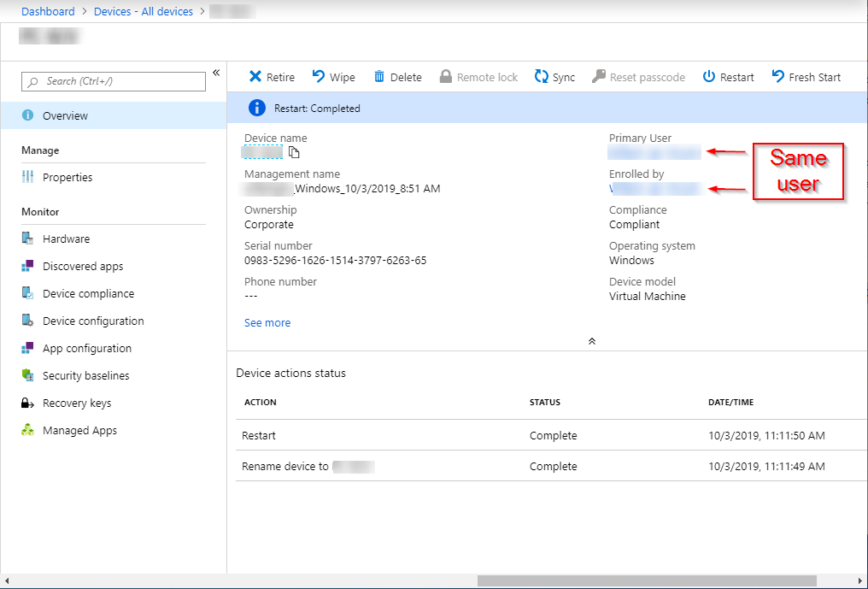This screenshot has height=589, width=868.
Task: Click the horizontal scrollbar thumb
Action: [x=647, y=580]
